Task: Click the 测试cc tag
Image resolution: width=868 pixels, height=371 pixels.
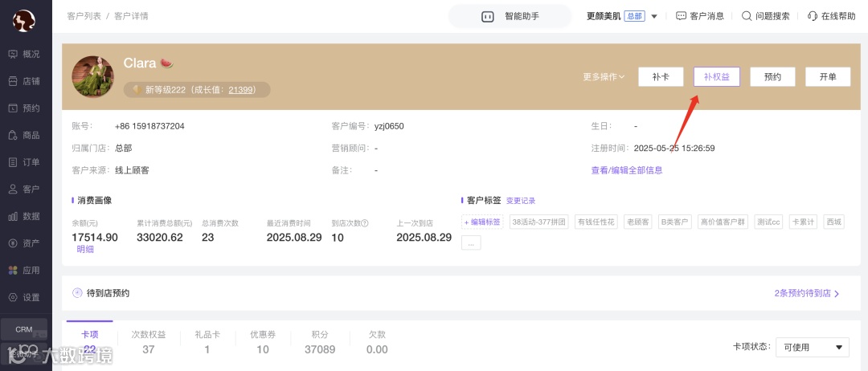Action: pos(768,222)
